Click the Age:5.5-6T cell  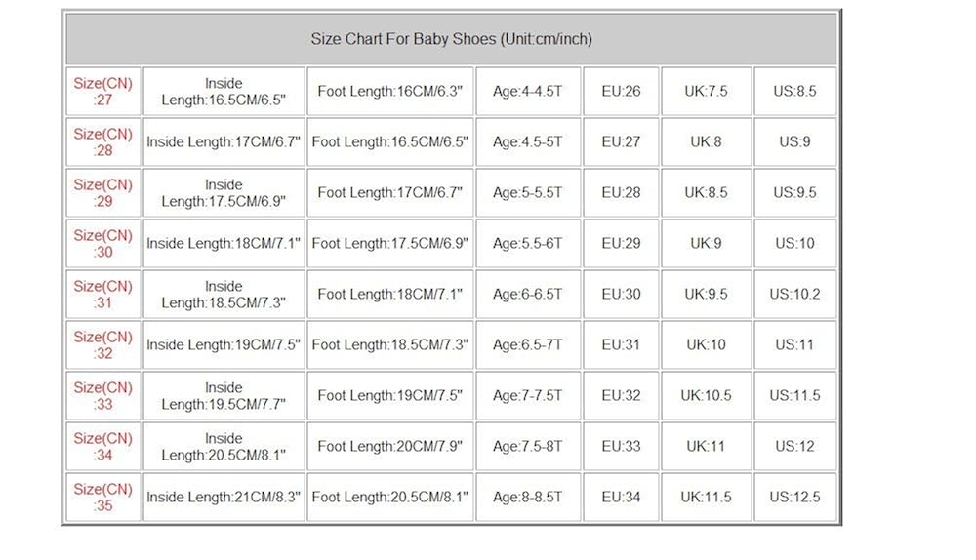point(528,244)
